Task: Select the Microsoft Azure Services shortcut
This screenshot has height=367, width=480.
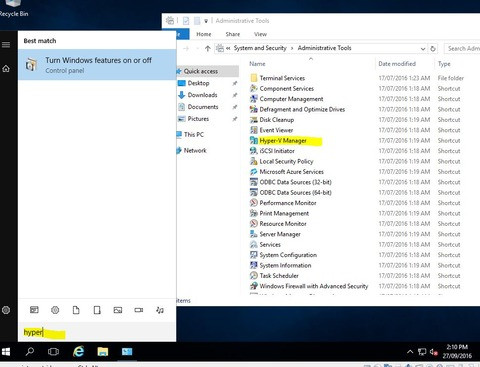Action: click(x=291, y=172)
